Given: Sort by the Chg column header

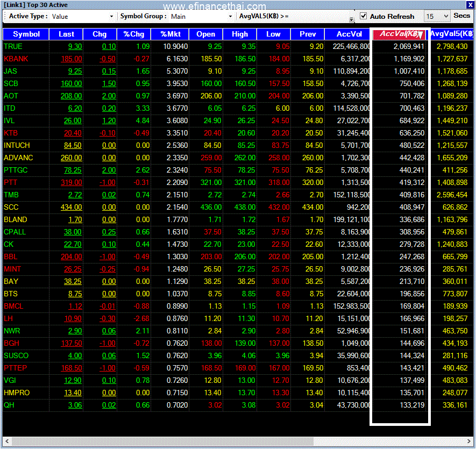Looking at the screenshot, I should [100, 34].
